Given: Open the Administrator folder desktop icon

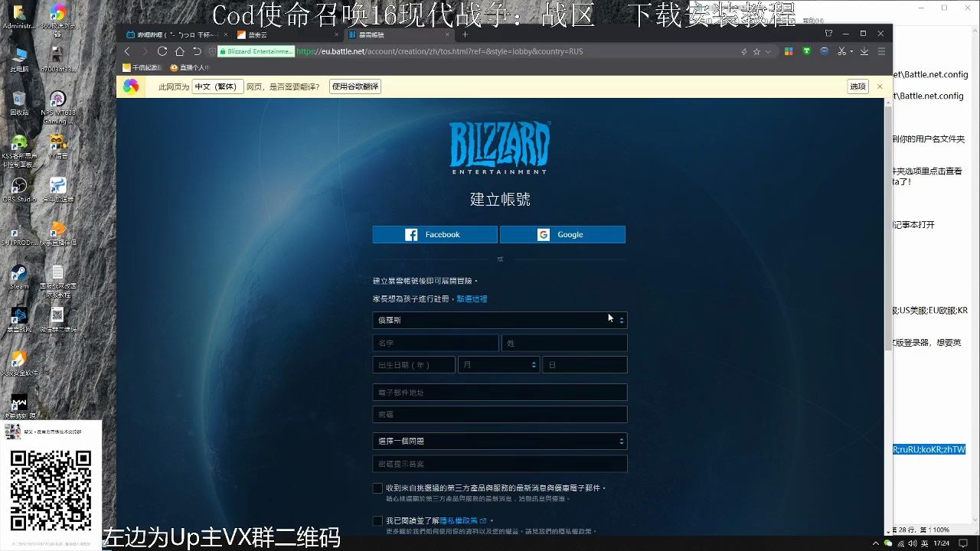Looking at the screenshot, I should click(x=19, y=16).
